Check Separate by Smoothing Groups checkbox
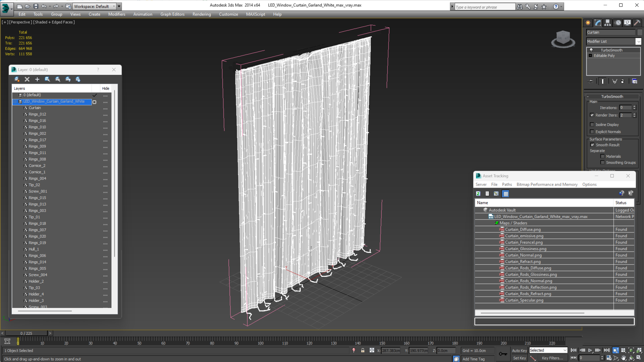The image size is (644, 362). (x=602, y=162)
